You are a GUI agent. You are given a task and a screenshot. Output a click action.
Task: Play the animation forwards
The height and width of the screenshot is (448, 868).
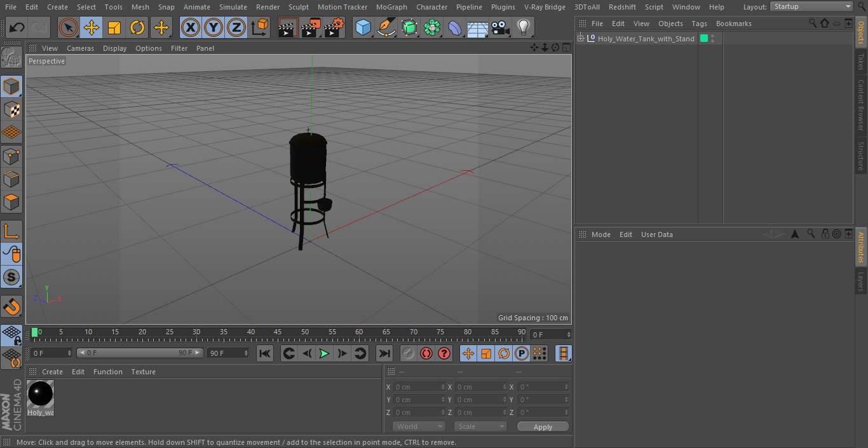(x=324, y=353)
